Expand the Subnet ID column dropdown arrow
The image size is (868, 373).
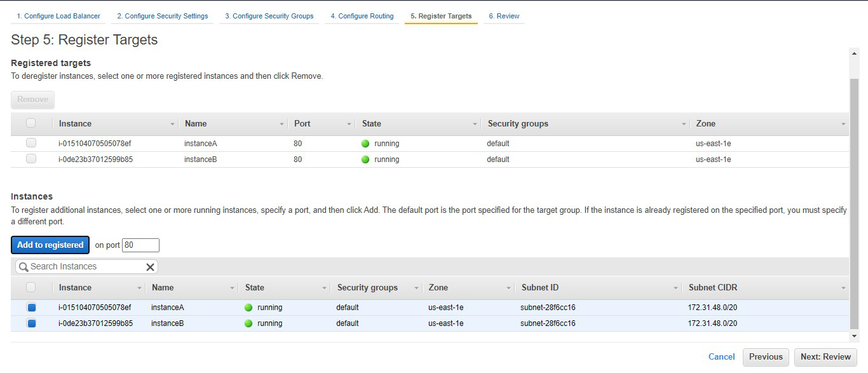(675, 288)
